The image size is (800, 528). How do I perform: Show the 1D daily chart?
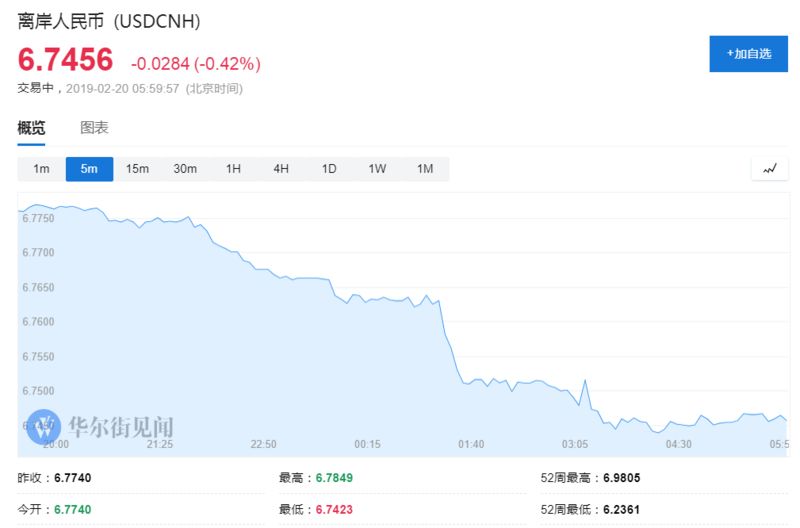pyautogui.click(x=329, y=169)
